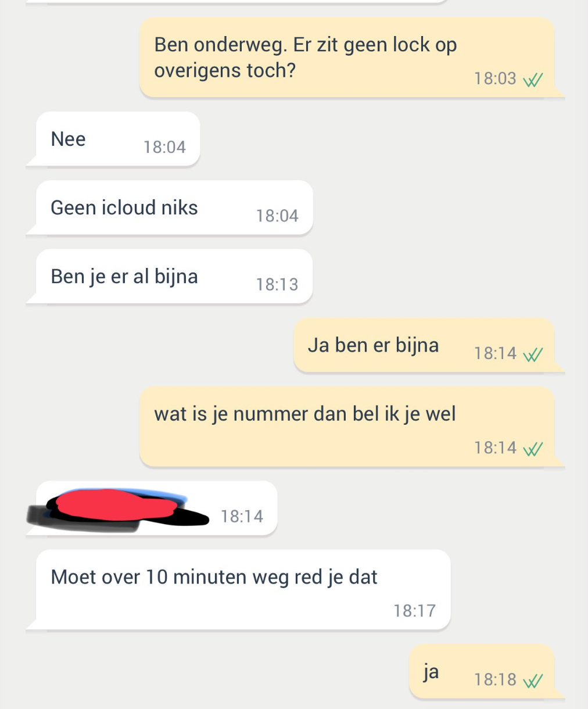Tap the 18:04 timestamp beside 'Nee'
This screenshot has width=588, height=709.
point(165,147)
